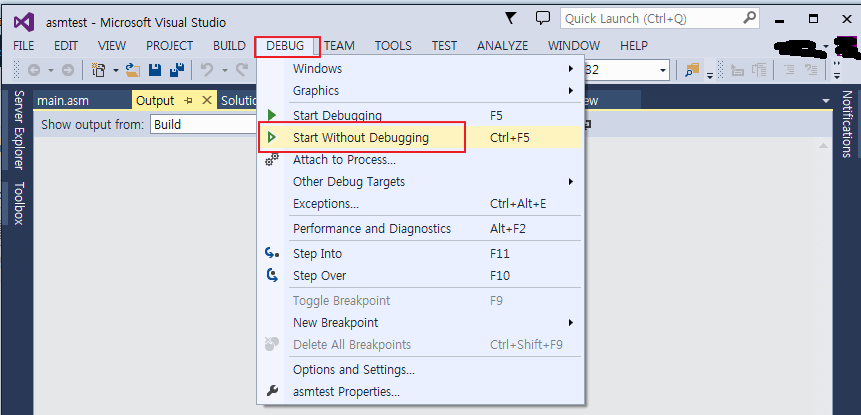Open the ANALYZE menu
The width and height of the screenshot is (861, 415).
coord(502,46)
